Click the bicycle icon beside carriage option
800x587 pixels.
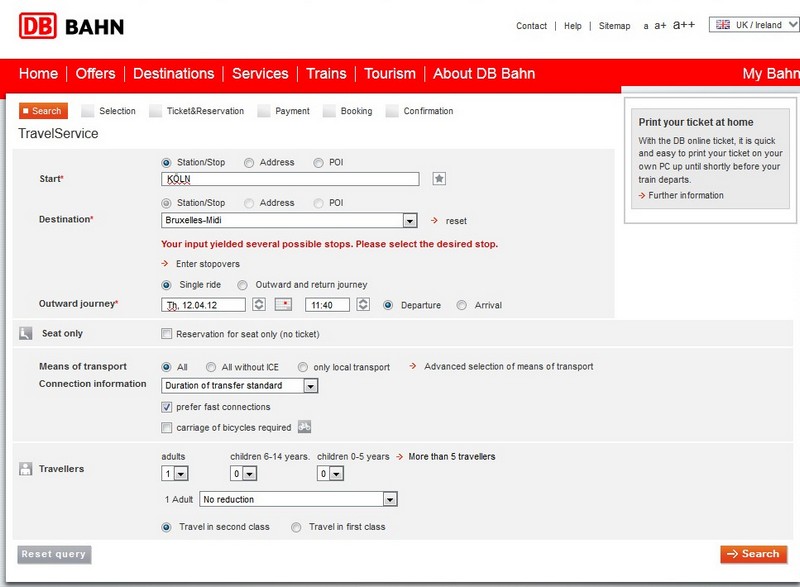coord(305,427)
